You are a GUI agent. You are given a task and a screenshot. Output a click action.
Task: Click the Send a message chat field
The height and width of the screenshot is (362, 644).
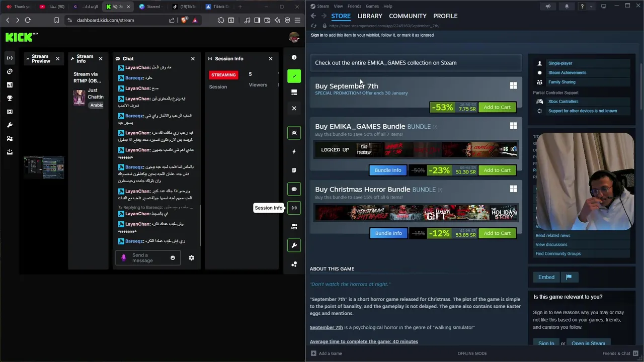[x=148, y=258]
